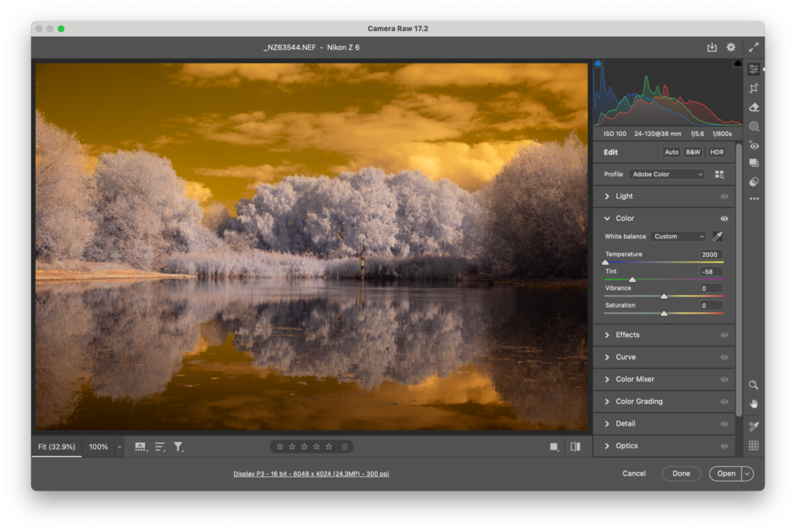Open the Adobe Color profile dropdown

click(667, 174)
